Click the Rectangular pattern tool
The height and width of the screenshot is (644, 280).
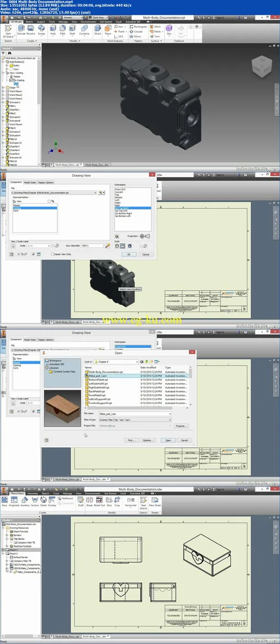click(137, 27)
